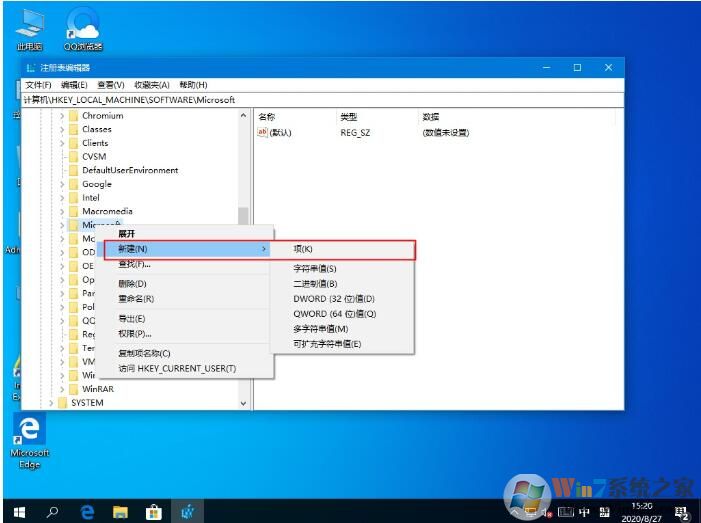Click the tree scrollbar up arrow
The height and width of the screenshot is (523, 701).
tap(243, 116)
